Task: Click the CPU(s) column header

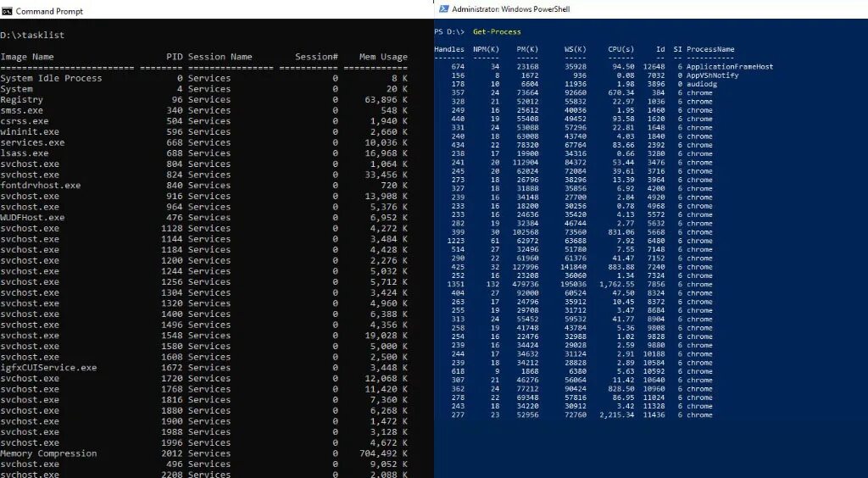Action: click(x=621, y=49)
